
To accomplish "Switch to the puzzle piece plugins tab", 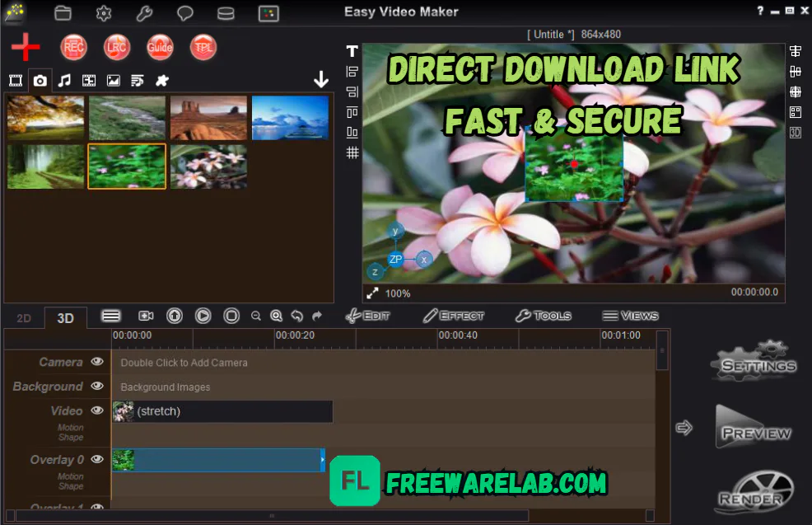I will (162, 80).
